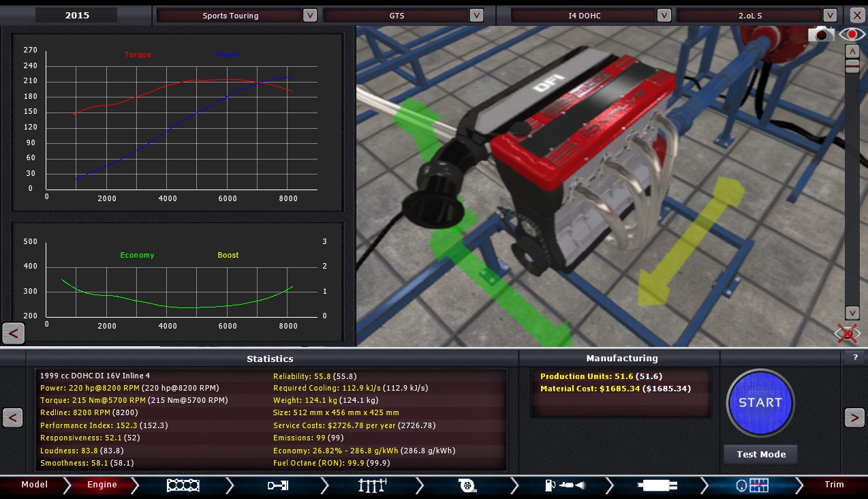Open the fuel system tab icon

[564, 485]
